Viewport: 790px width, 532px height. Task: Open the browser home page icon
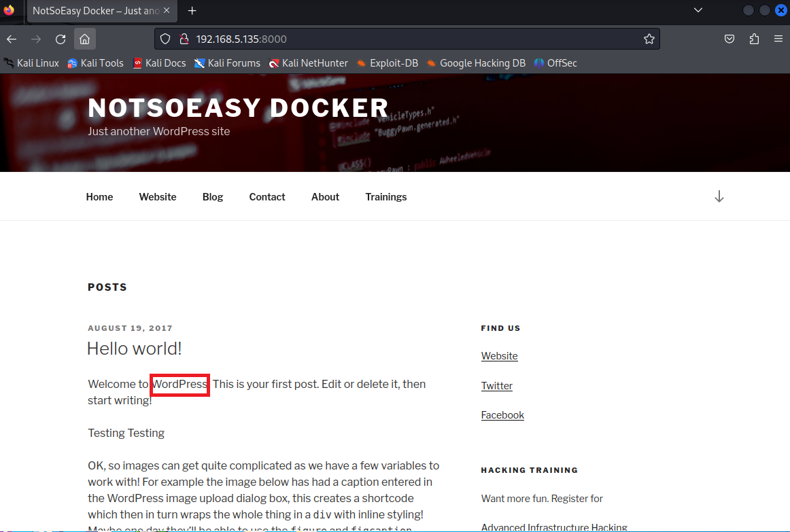pyautogui.click(x=84, y=39)
